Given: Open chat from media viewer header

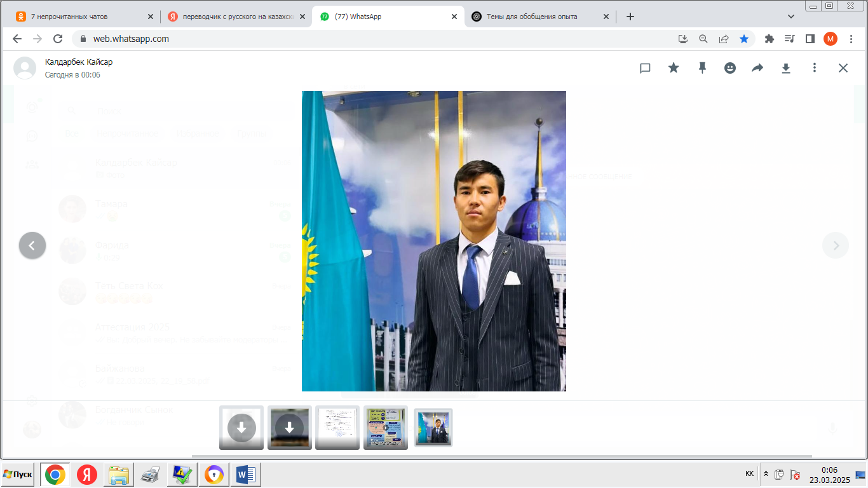Looking at the screenshot, I should (x=645, y=68).
